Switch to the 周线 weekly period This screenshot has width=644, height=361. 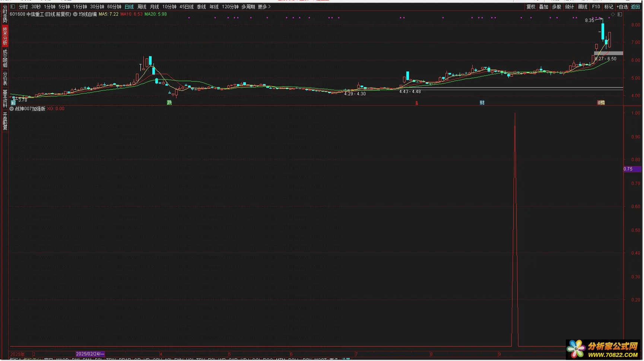pyautogui.click(x=142, y=7)
